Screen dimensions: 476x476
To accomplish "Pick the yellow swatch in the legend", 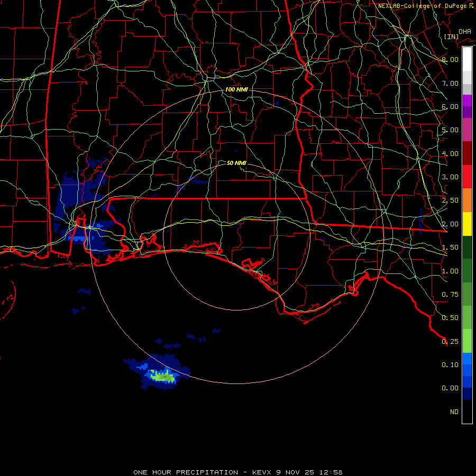I will (x=467, y=224).
